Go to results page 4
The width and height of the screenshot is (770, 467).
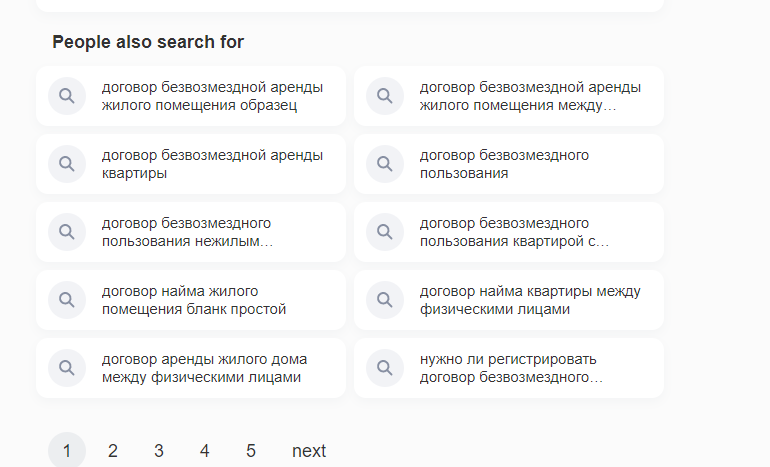[205, 451]
